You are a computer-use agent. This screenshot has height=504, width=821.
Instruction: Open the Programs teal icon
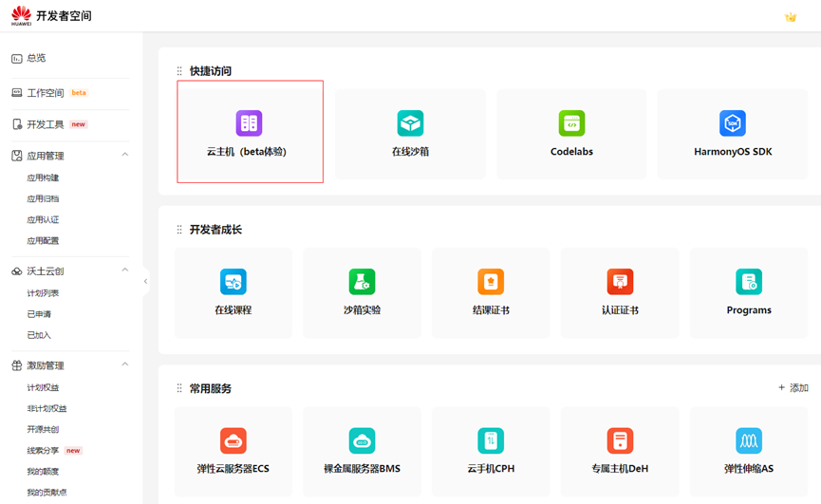749,282
